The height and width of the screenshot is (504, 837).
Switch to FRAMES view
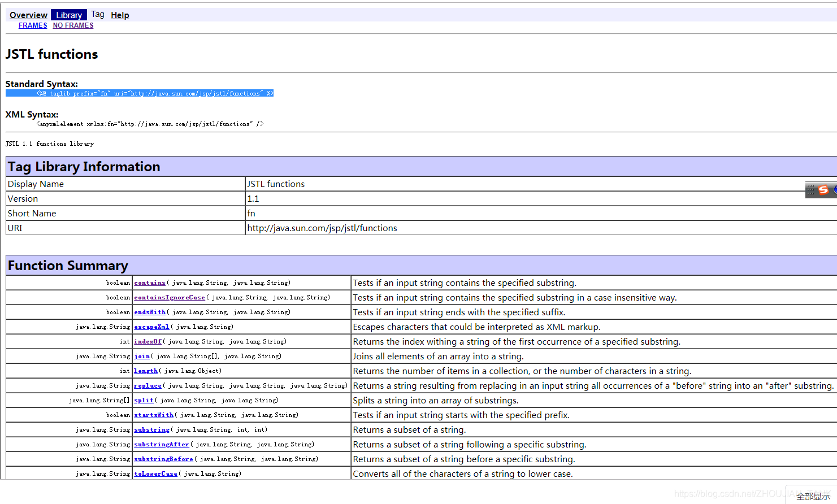33,25
